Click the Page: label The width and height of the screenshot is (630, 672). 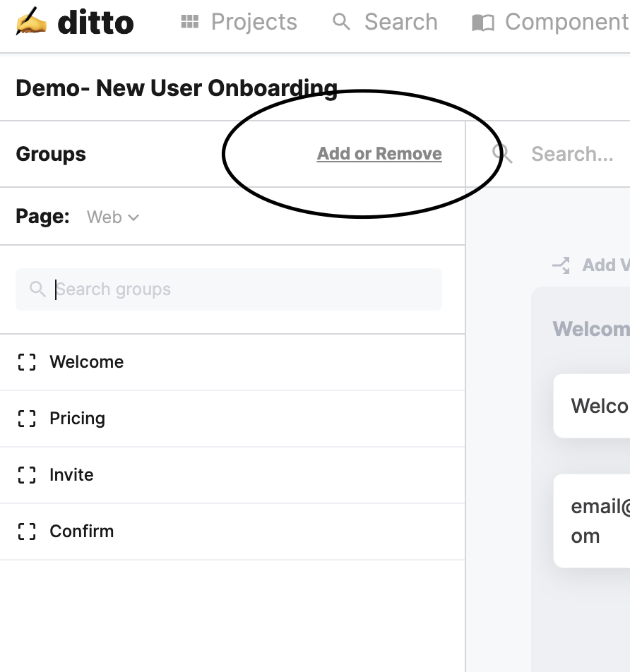click(42, 217)
